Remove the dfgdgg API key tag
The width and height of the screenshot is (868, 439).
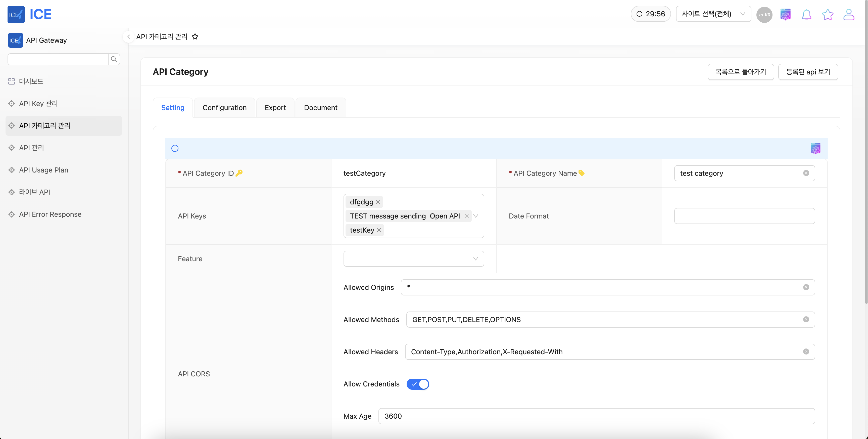[x=378, y=202]
